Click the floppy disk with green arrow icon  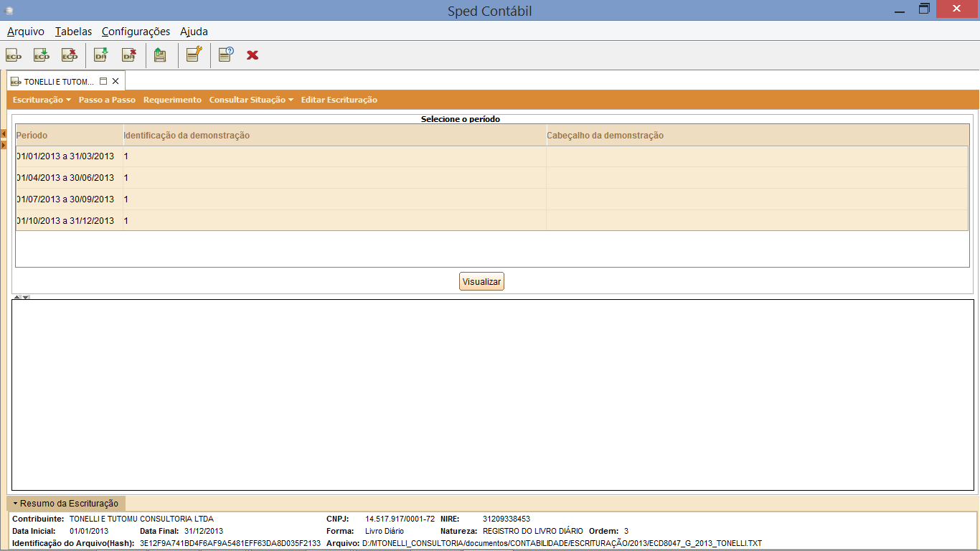[160, 55]
